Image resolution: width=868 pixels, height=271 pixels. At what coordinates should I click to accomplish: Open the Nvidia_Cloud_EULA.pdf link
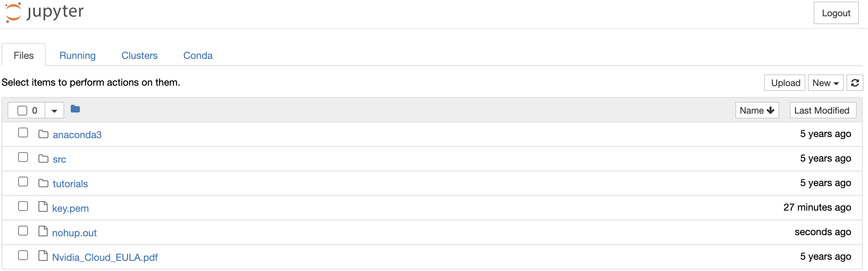tap(105, 257)
